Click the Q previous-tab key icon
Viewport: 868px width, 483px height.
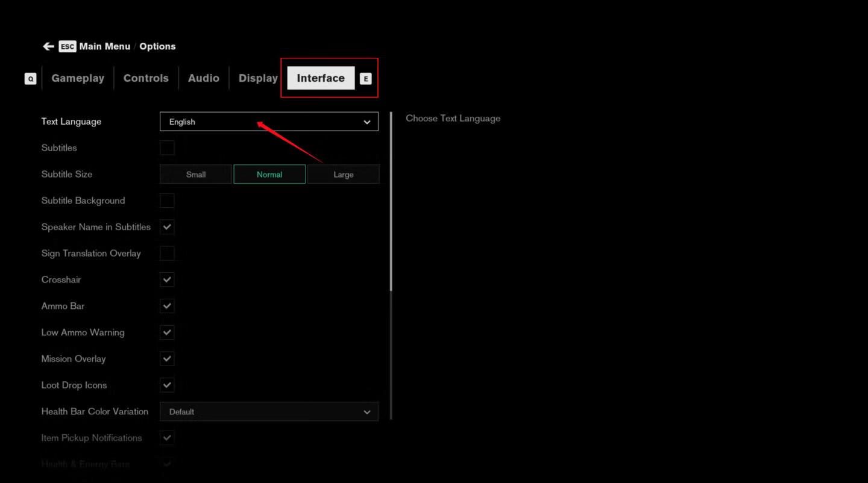click(x=30, y=78)
